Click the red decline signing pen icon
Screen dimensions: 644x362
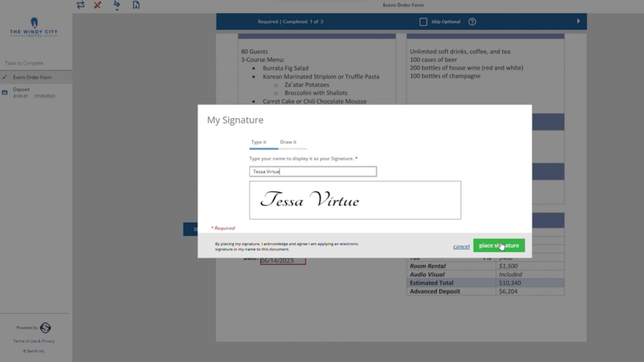point(97,5)
